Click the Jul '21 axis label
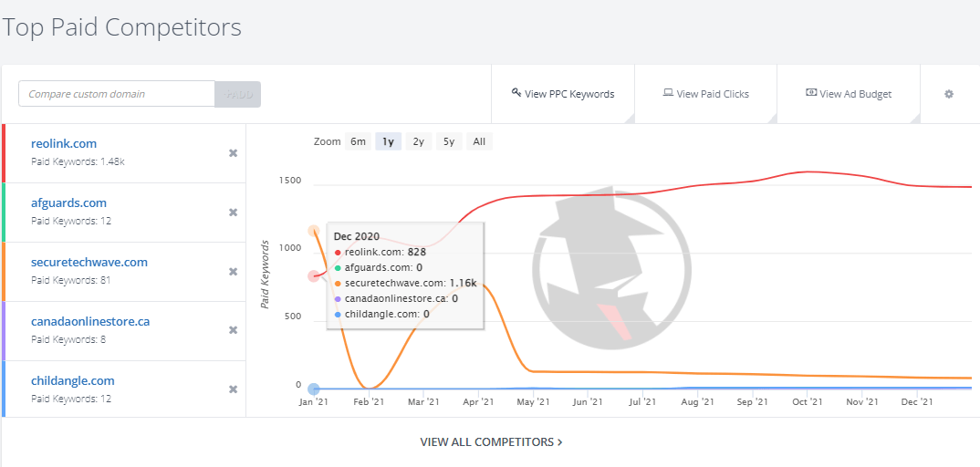 [x=642, y=402]
